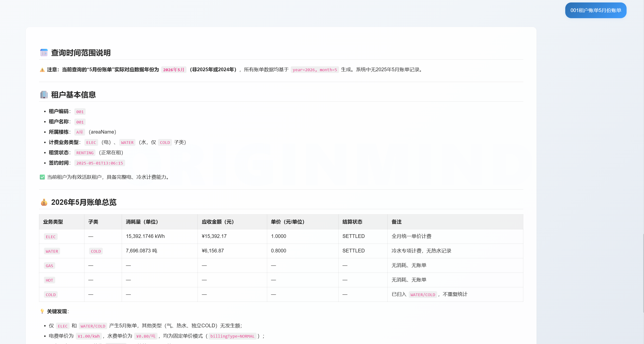Select the year=2026, month=5 code tag

(x=315, y=70)
